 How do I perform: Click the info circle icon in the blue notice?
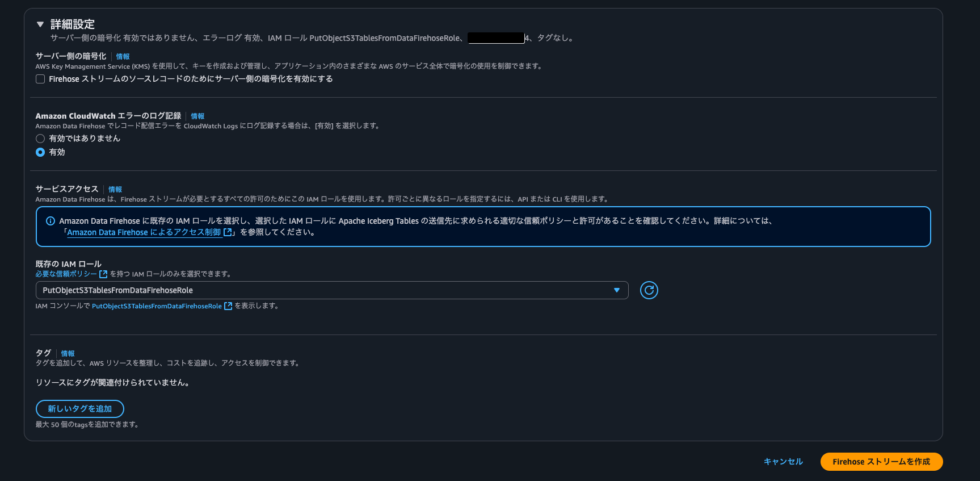(51, 221)
